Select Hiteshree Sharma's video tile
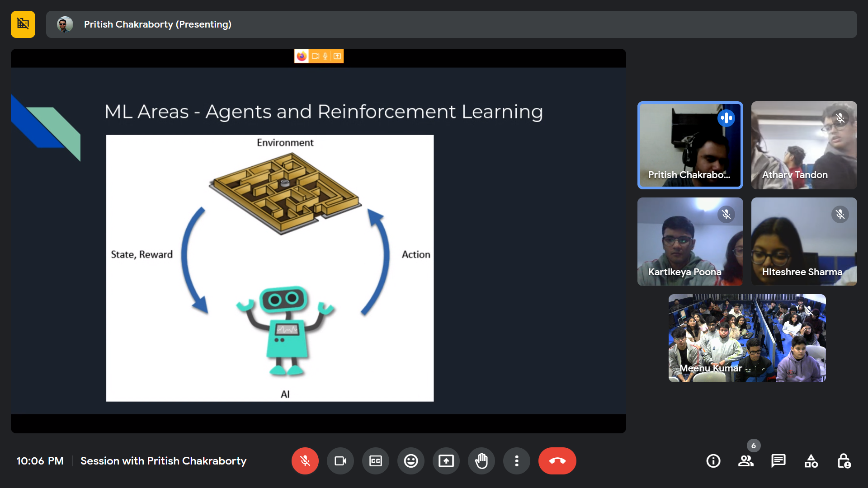Viewport: 868px width, 488px height. pos(804,241)
